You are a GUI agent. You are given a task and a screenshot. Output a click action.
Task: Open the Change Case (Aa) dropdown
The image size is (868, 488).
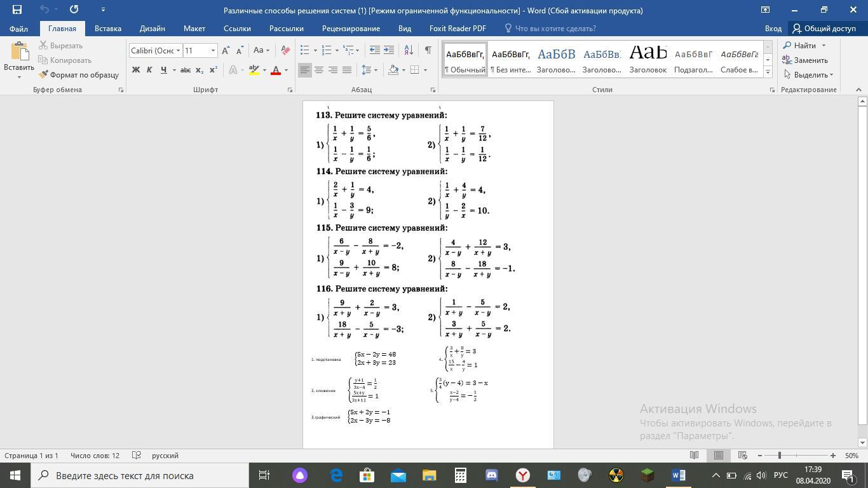[x=261, y=50]
